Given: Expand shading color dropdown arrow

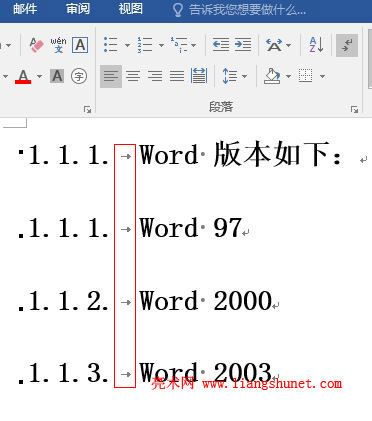Looking at the screenshot, I should pyautogui.click(x=288, y=76).
